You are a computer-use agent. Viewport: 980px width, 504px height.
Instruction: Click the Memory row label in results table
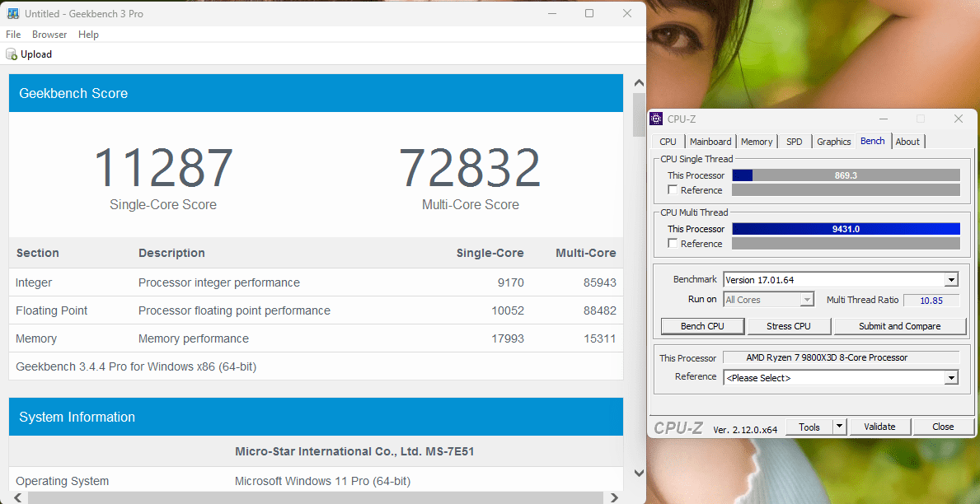pos(36,338)
